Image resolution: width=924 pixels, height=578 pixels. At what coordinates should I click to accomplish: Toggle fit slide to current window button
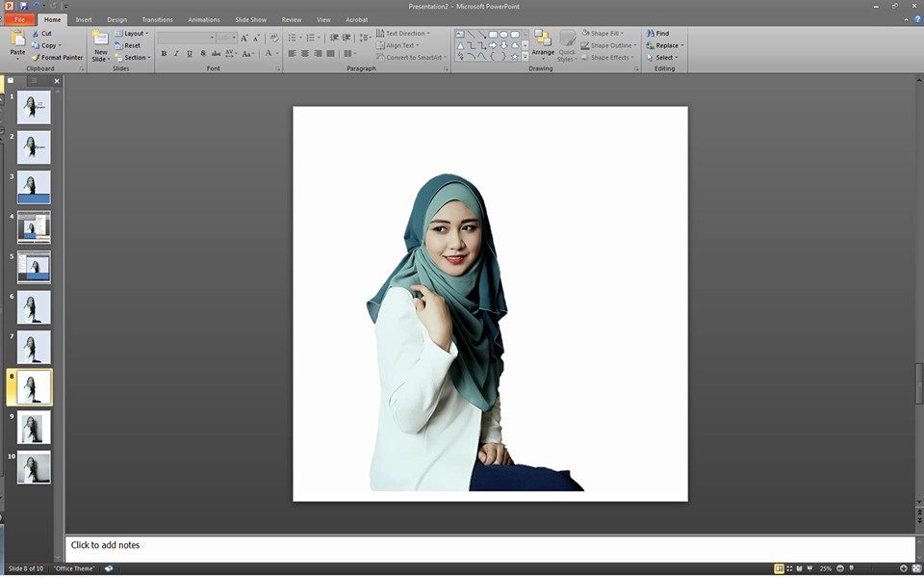point(915,568)
